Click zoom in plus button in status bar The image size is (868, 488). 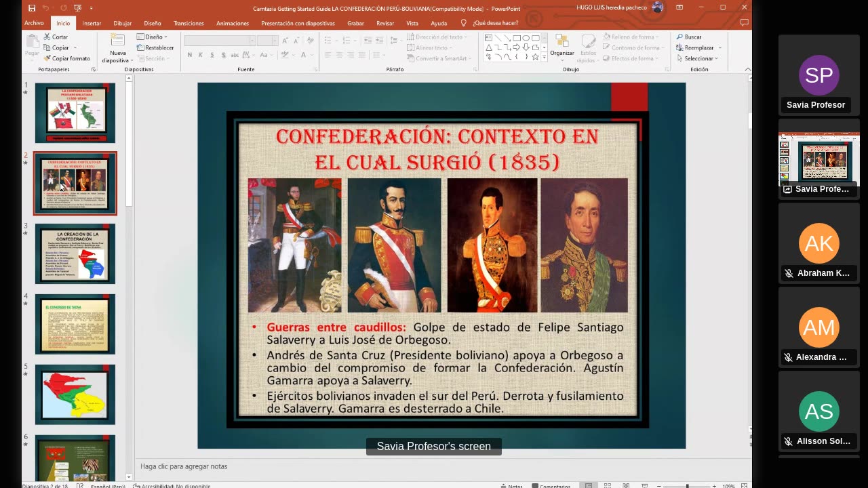coord(714,485)
